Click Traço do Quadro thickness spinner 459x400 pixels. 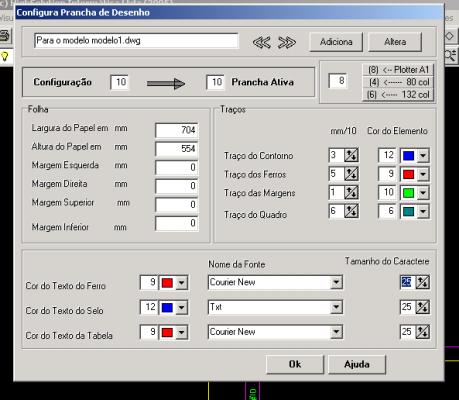[x=351, y=211]
